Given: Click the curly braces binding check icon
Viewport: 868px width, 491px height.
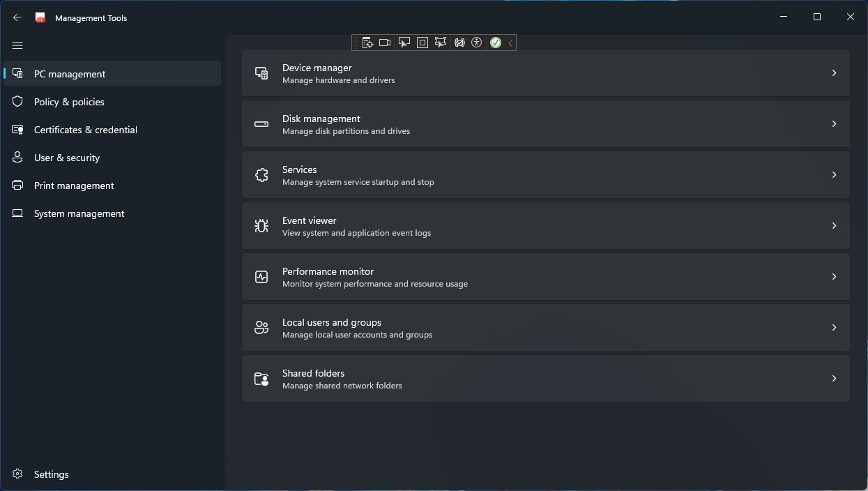Looking at the screenshot, I should 459,43.
